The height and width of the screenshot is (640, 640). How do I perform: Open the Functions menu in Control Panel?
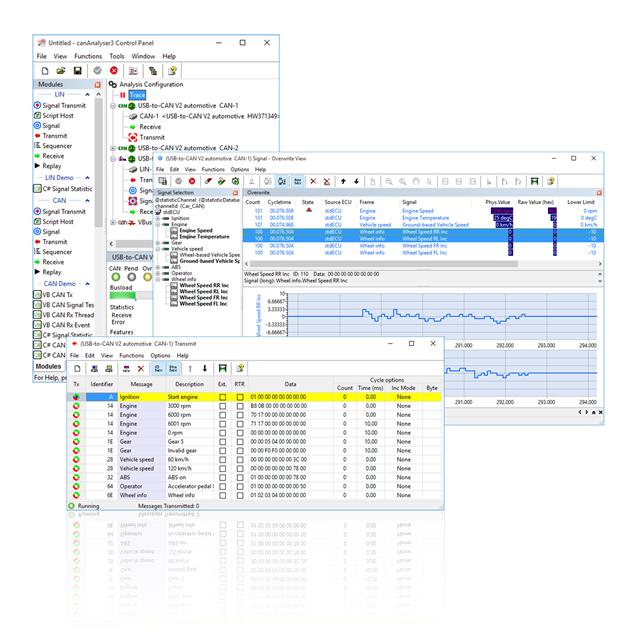click(x=87, y=57)
